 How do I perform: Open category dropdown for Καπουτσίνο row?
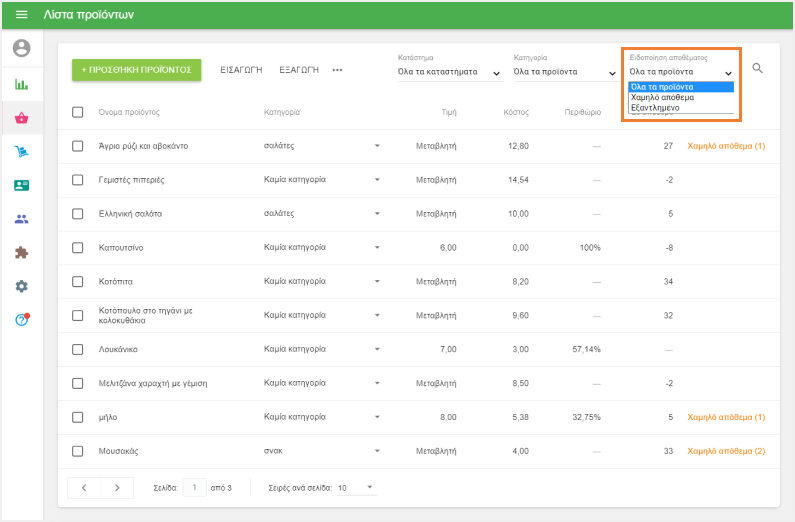click(377, 247)
